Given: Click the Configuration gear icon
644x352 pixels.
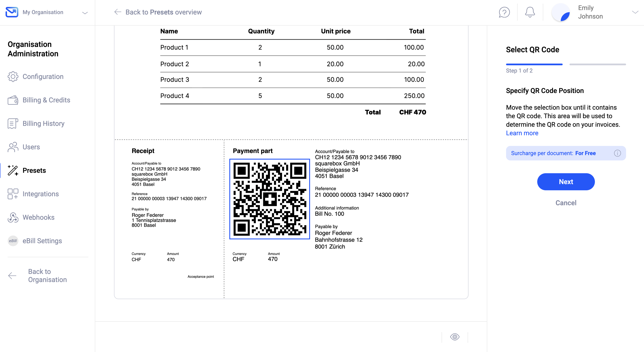Looking at the screenshot, I should tap(13, 76).
